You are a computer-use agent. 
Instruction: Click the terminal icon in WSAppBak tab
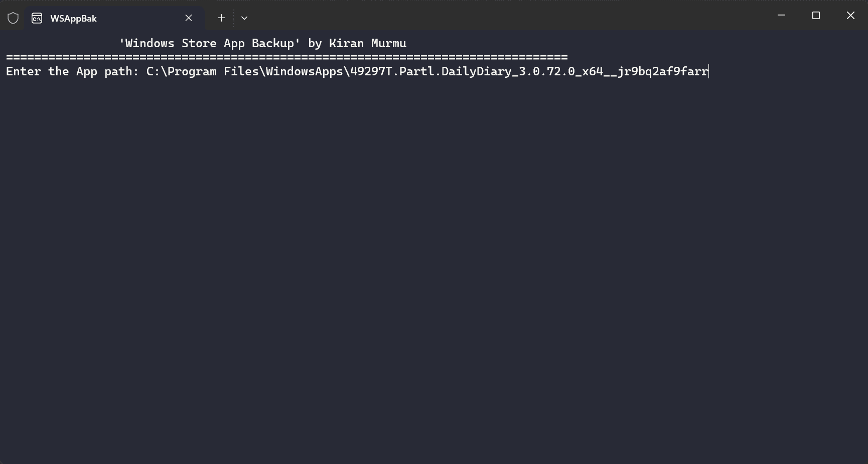(37, 19)
